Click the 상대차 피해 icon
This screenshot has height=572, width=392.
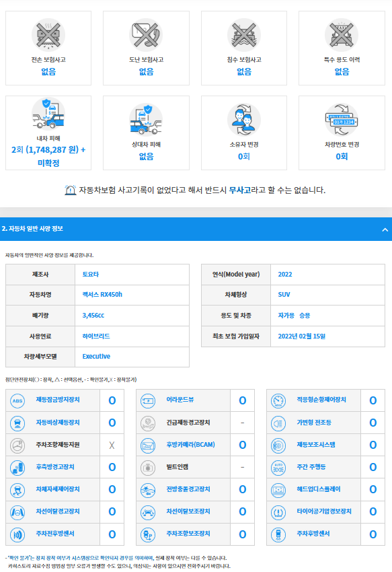146,120
